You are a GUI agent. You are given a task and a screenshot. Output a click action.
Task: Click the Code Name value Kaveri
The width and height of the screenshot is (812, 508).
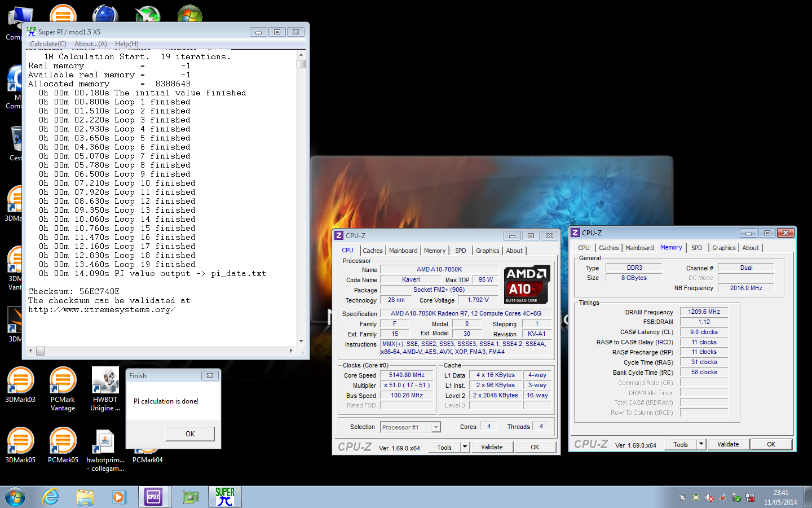pos(411,279)
